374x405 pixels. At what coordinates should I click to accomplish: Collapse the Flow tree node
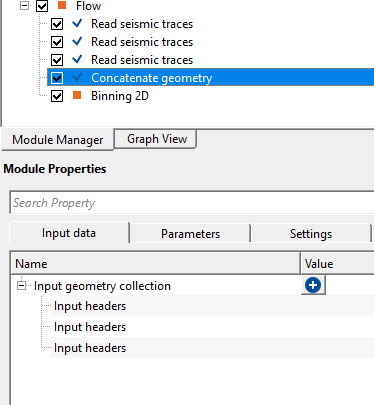pos(24,6)
